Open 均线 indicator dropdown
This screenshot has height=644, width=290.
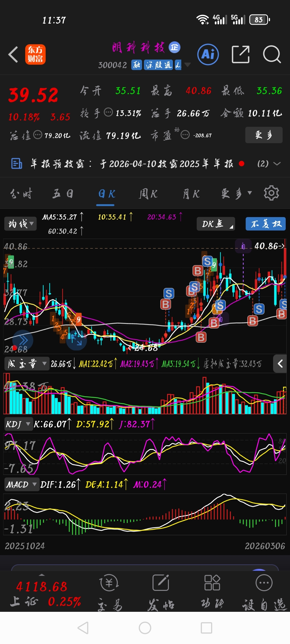[20, 224]
